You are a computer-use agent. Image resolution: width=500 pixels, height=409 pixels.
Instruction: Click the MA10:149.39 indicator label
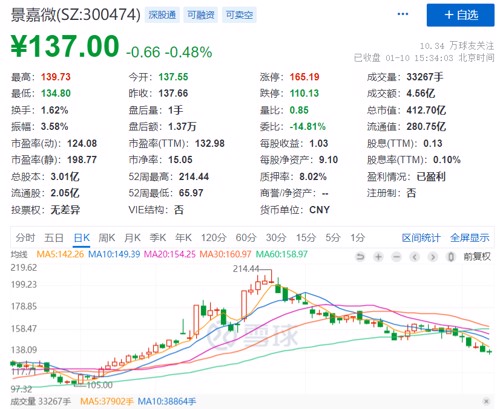(114, 254)
